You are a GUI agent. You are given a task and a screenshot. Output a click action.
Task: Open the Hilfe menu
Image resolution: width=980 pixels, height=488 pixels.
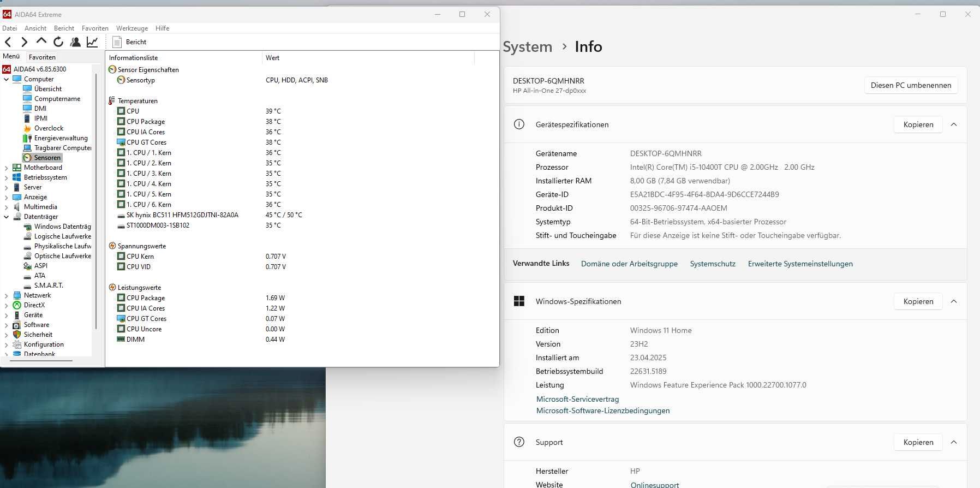coord(162,28)
